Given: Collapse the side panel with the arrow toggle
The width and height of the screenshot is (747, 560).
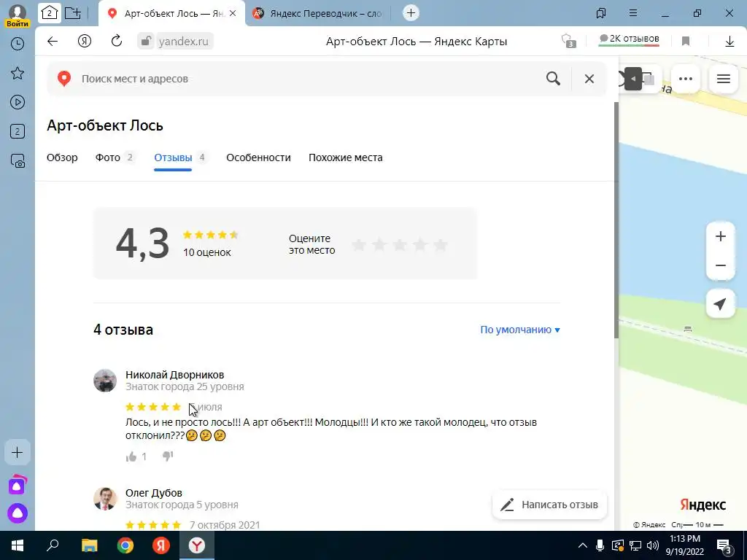Looking at the screenshot, I should click(x=632, y=79).
